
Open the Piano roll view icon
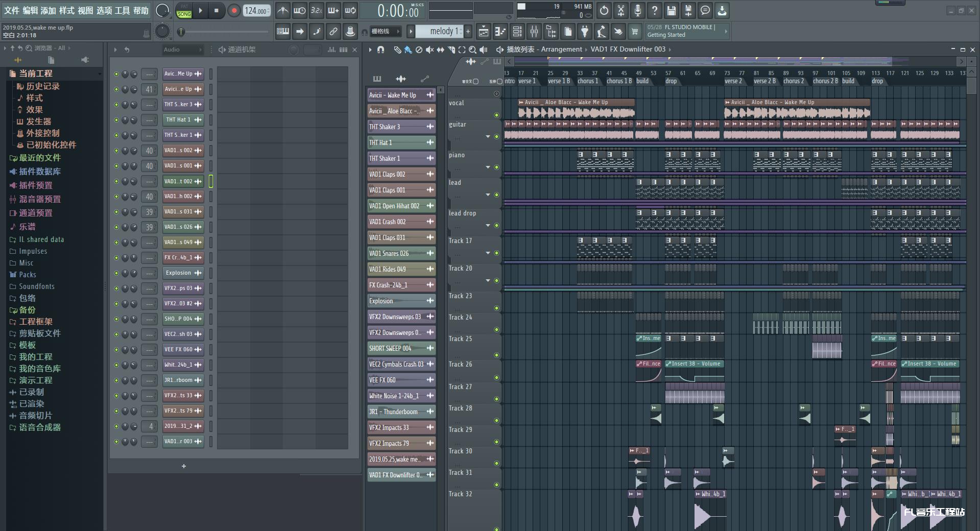(500, 32)
